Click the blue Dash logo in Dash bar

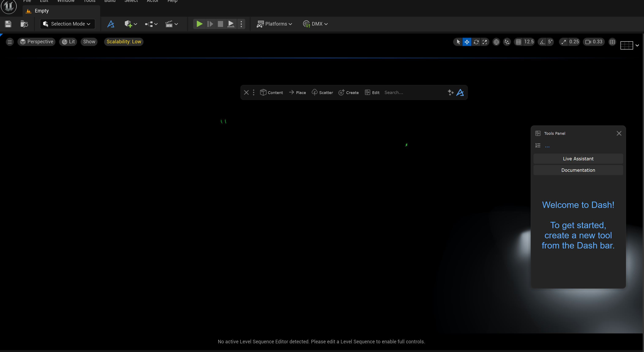point(460,93)
